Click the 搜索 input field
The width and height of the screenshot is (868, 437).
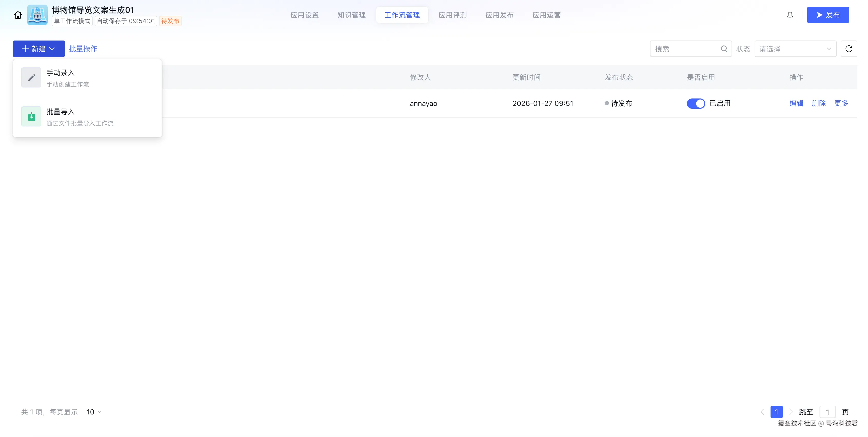pos(684,49)
